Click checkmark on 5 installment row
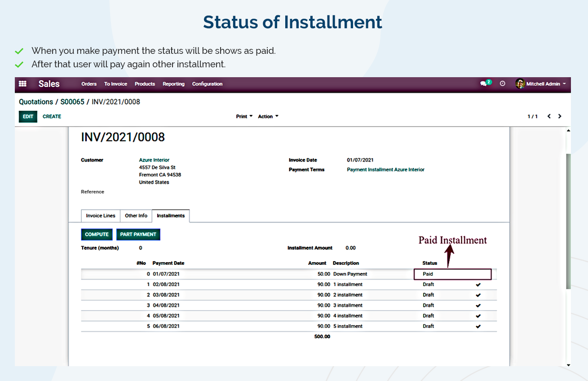The height and width of the screenshot is (381, 588). pos(478,327)
